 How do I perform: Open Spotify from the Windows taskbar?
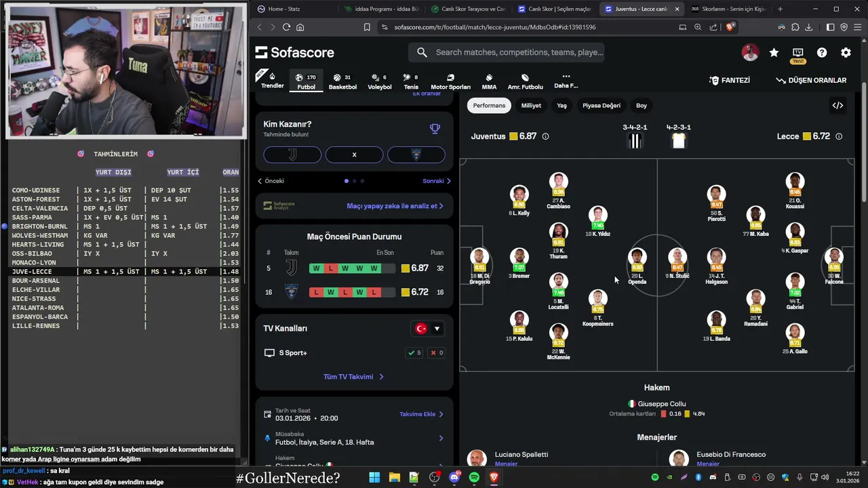pyautogui.click(x=474, y=477)
